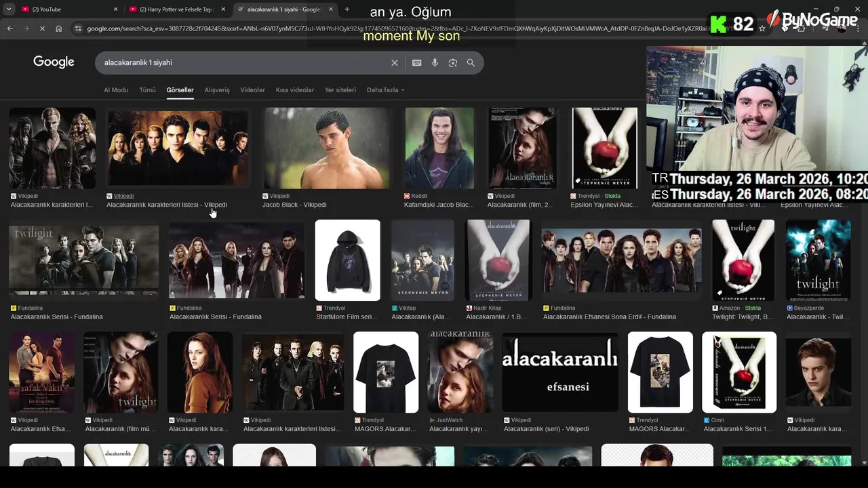Close the Harry Potter ve Felsefe Taşı tab
The image size is (868, 488).
tap(223, 9)
